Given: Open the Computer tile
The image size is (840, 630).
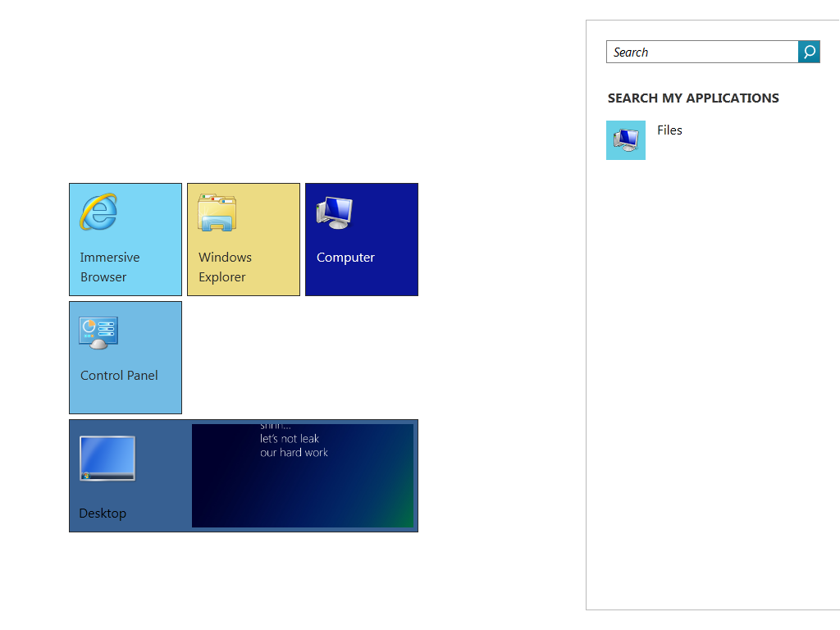Looking at the screenshot, I should [362, 240].
